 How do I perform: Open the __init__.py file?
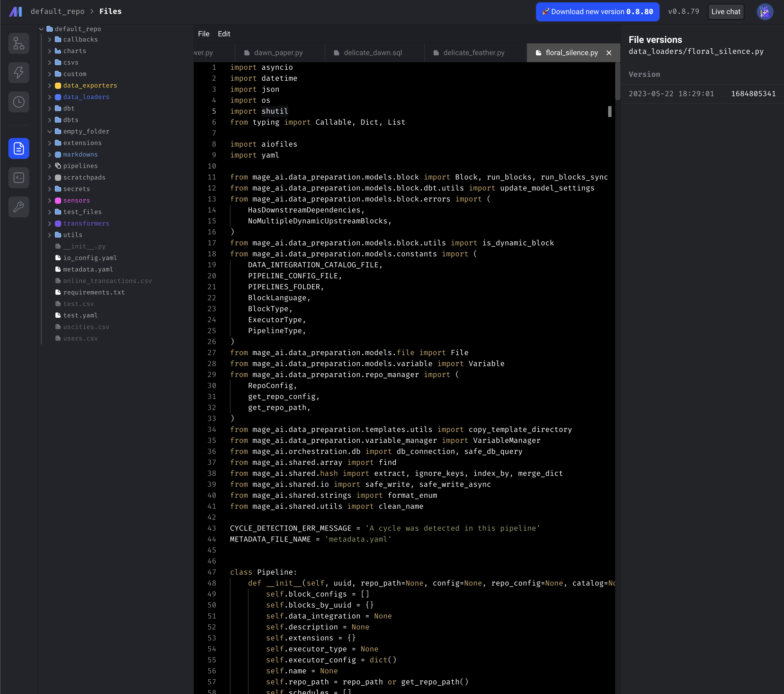84,247
